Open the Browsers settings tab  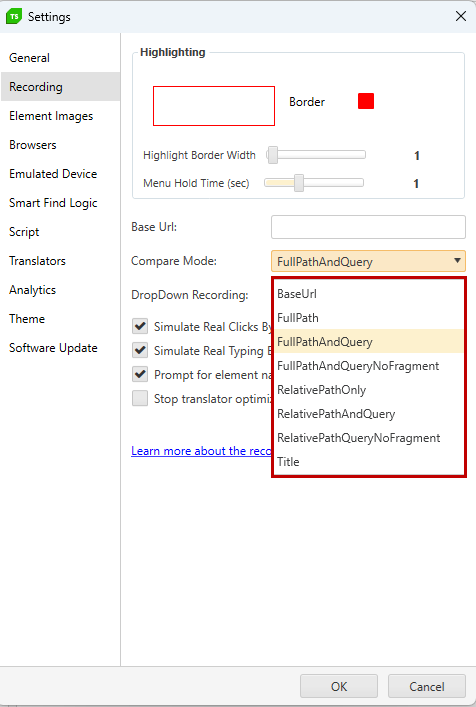point(33,145)
